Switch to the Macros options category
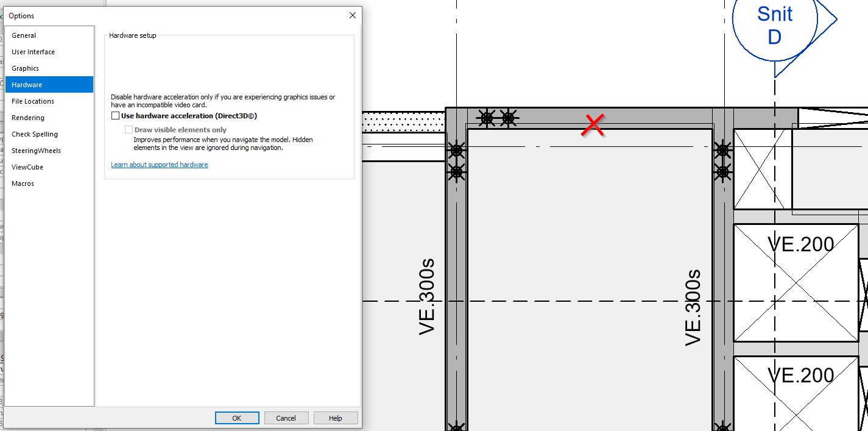The image size is (868, 431). (23, 183)
